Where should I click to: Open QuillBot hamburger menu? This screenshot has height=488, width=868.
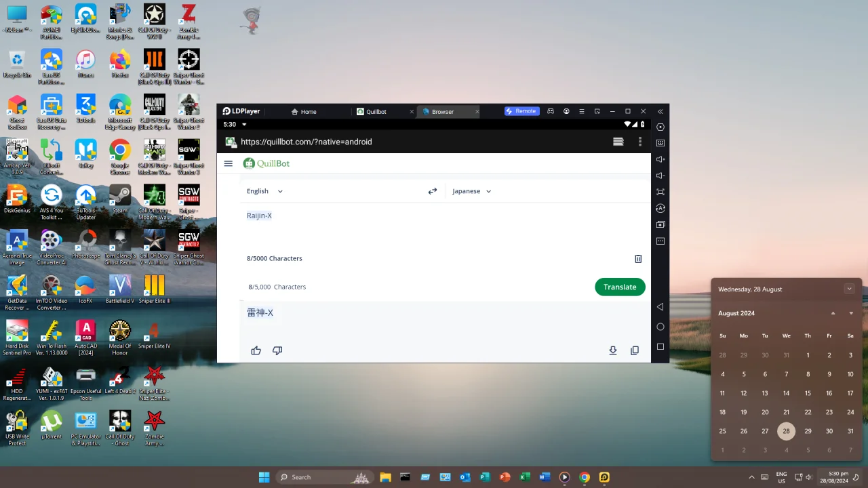coord(229,163)
